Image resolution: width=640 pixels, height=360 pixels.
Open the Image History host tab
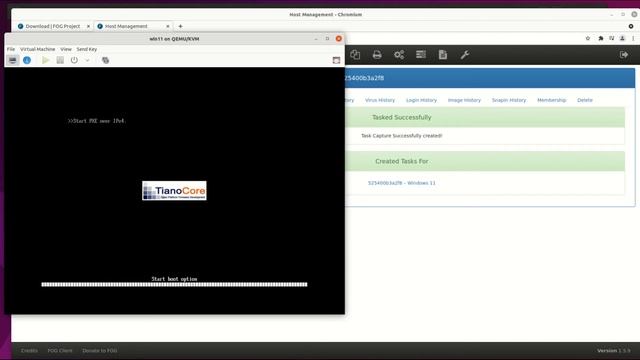[x=464, y=100]
